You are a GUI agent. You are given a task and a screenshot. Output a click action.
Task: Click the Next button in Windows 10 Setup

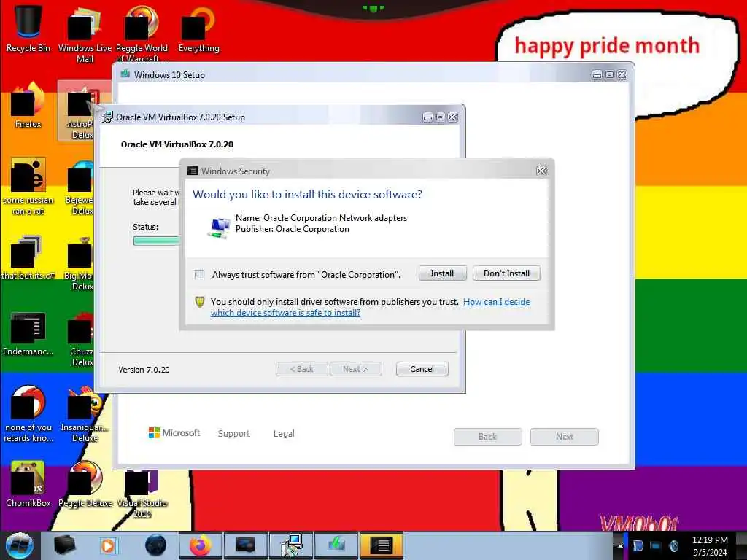click(x=565, y=437)
